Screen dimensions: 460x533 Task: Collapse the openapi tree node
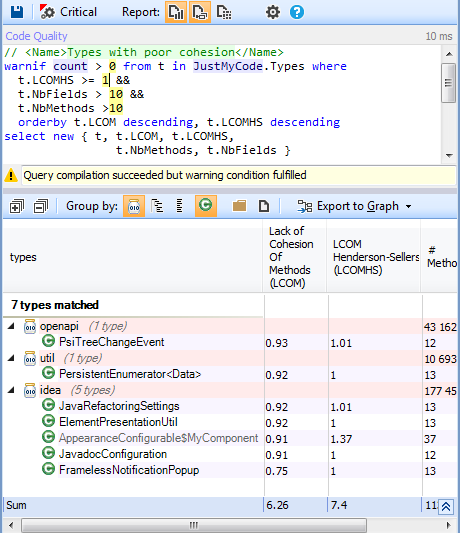pos(11,326)
